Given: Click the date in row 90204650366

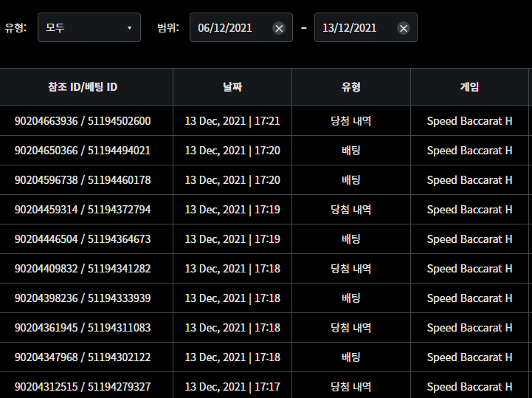Looking at the screenshot, I should (232, 151).
